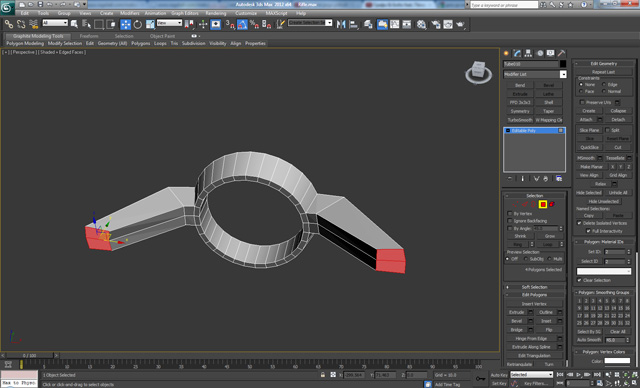Click the Select and Link chain icon
640x388 pixels.
9,24
